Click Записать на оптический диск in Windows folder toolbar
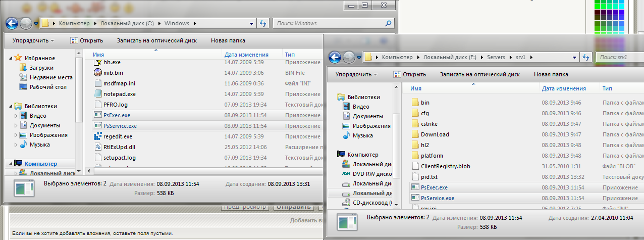This screenshot has height=240, width=644. 156,40
